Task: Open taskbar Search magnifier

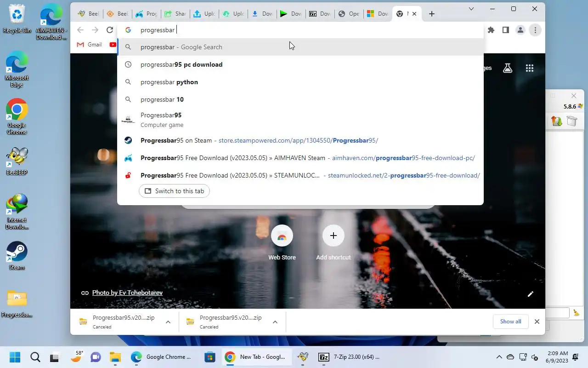Action: [x=35, y=357]
